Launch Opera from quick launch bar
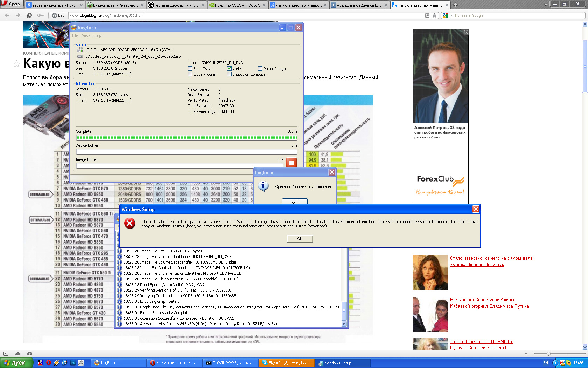 49,363
